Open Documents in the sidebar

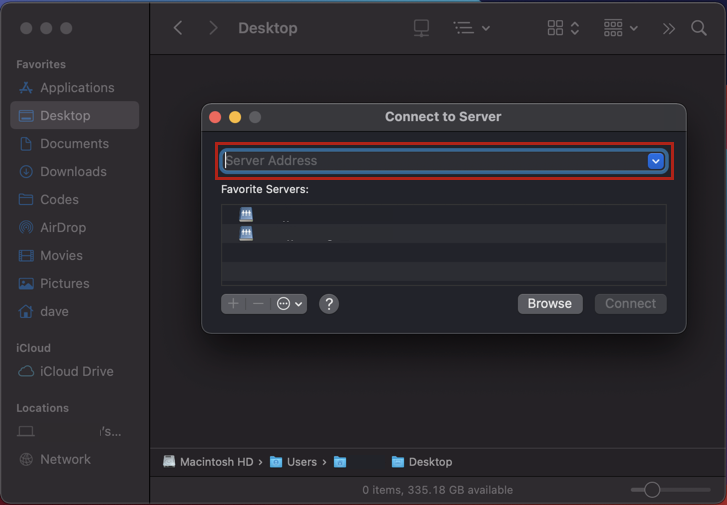75,144
